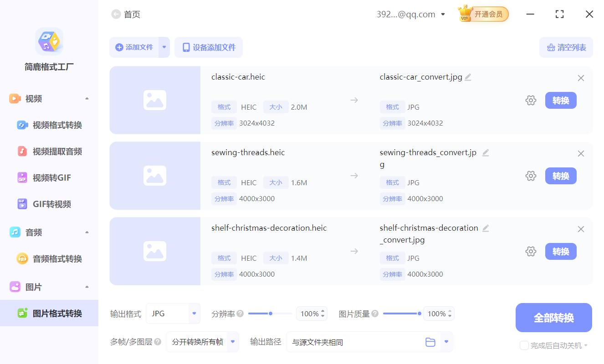This screenshot has width=604, height=364.
Task: Open the 输出格式 JPG dropdown
Action: click(x=173, y=313)
